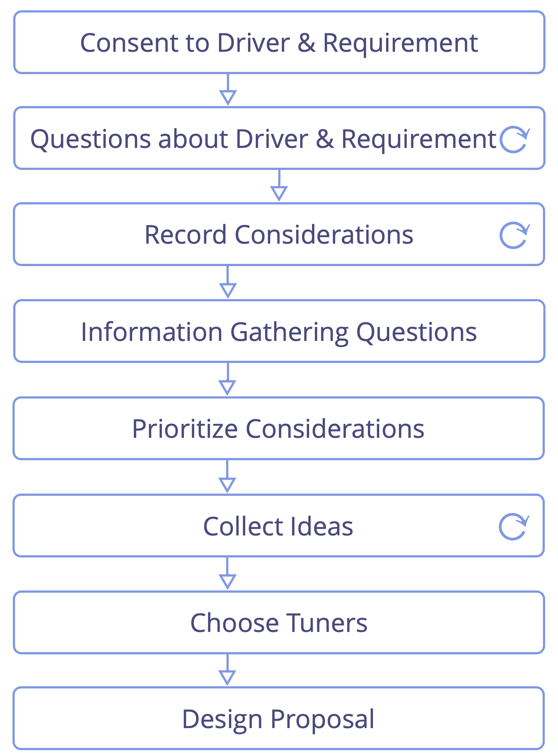Screen dimensions: 558x756
Task: Click arrowhead pointing into Collect Ideas box
Action: click(x=227, y=485)
